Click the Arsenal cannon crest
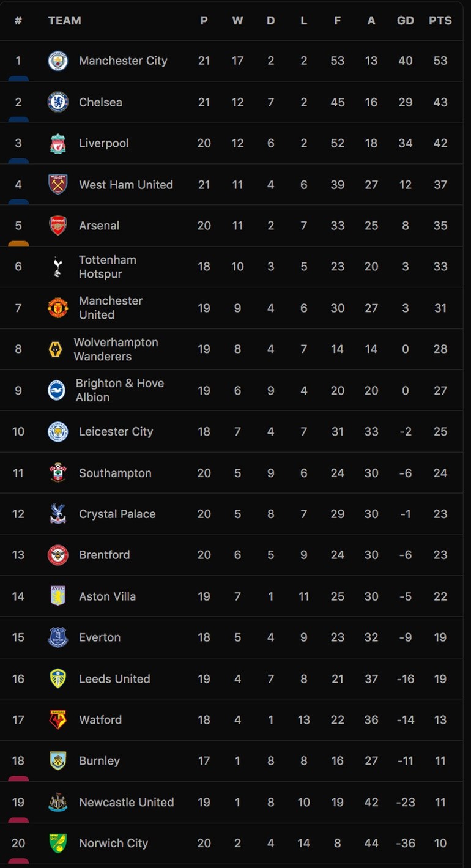 point(57,225)
